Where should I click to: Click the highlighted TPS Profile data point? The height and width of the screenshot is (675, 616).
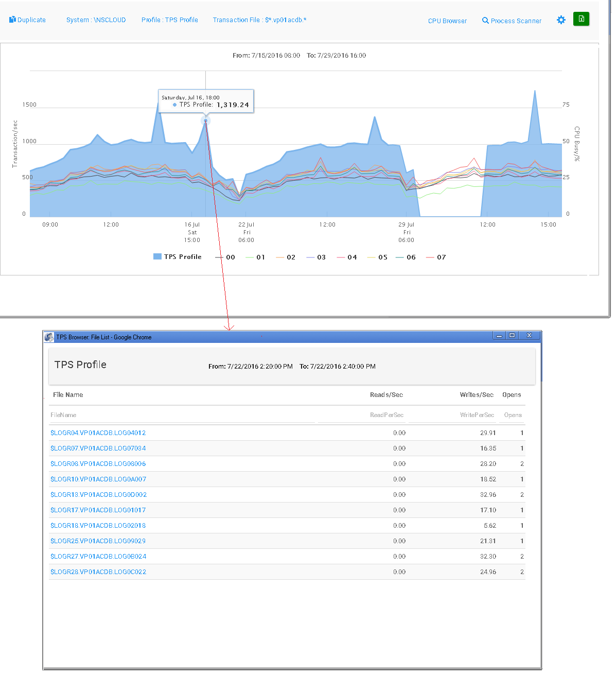click(x=206, y=120)
